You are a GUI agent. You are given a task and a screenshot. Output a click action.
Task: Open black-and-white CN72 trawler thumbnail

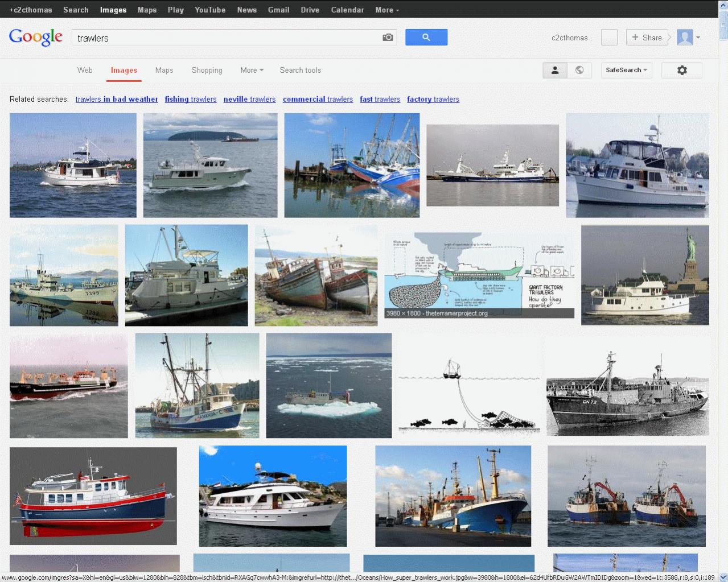point(628,386)
